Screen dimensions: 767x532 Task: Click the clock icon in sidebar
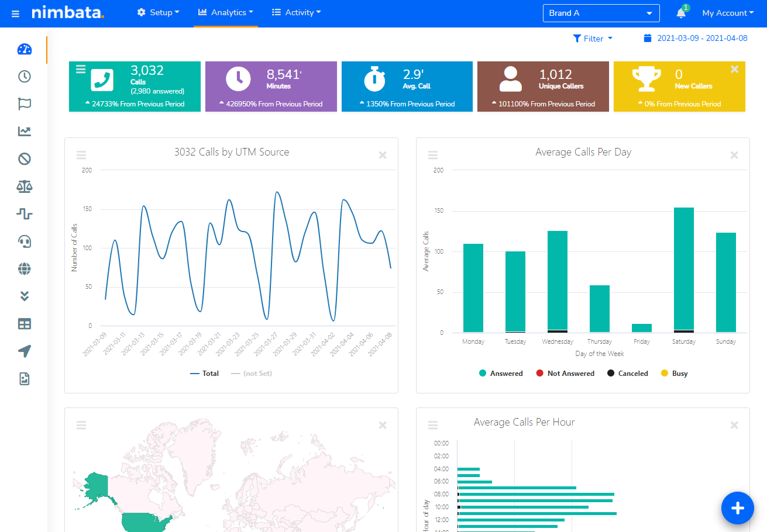(24, 77)
